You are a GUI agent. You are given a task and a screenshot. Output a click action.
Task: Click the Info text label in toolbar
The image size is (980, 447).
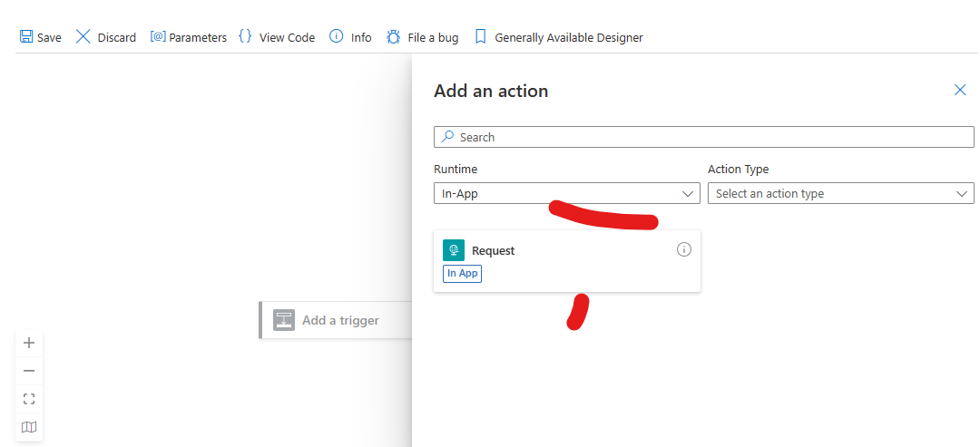tap(361, 37)
